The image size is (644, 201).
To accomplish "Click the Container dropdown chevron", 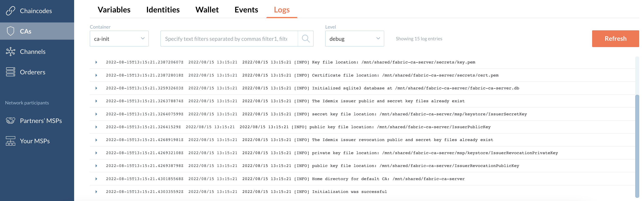I will (x=143, y=38).
